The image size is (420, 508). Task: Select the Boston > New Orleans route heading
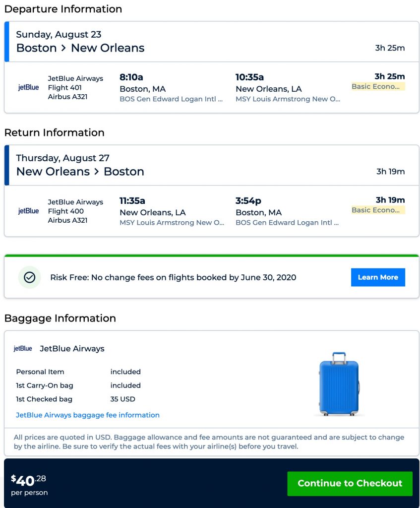(x=80, y=48)
